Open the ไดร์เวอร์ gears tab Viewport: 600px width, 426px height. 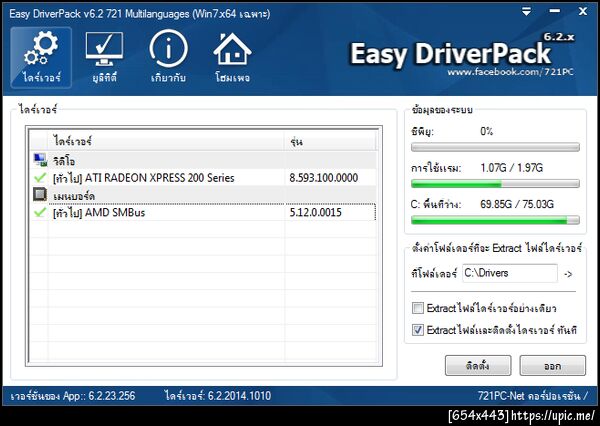(x=41, y=57)
